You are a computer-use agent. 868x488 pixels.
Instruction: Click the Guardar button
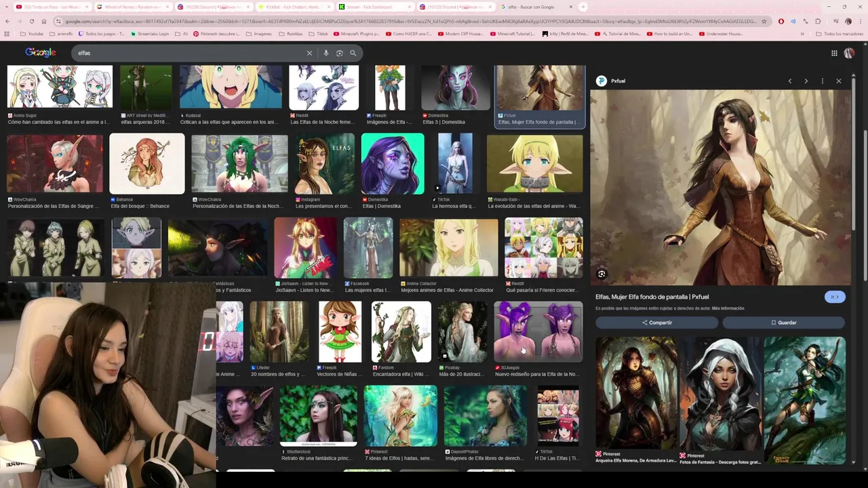tap(783, 323)
